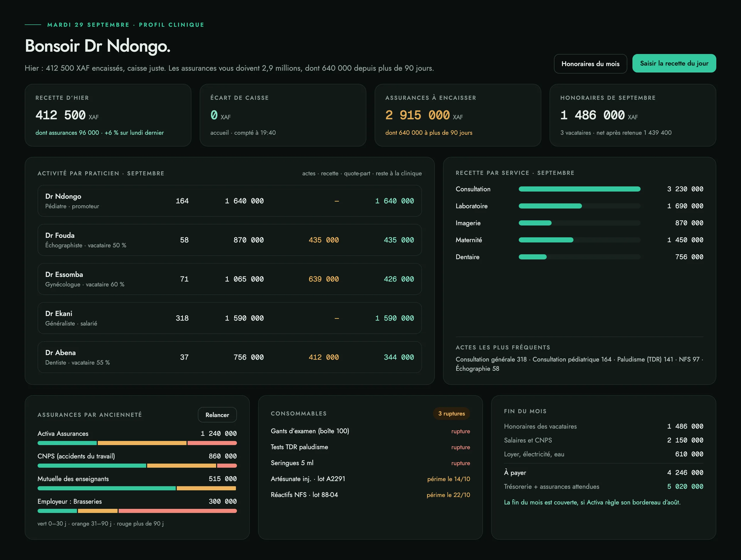
Task: Click the Salaires et CNPS amount 2 150 000
Action: [685, 440]
